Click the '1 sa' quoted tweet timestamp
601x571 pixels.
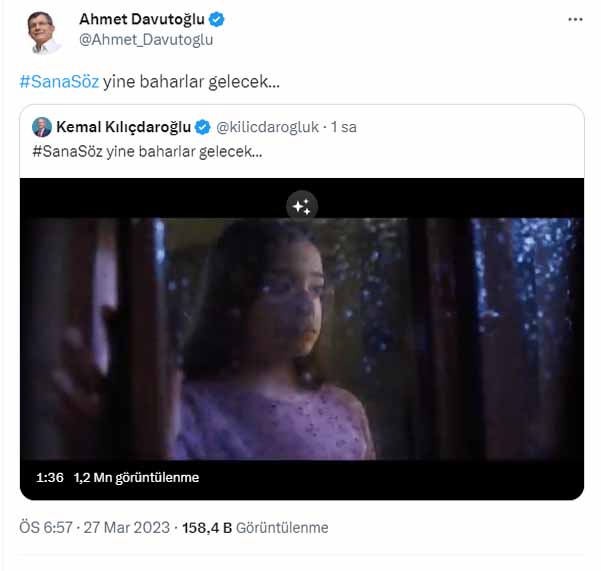point(344,127)
